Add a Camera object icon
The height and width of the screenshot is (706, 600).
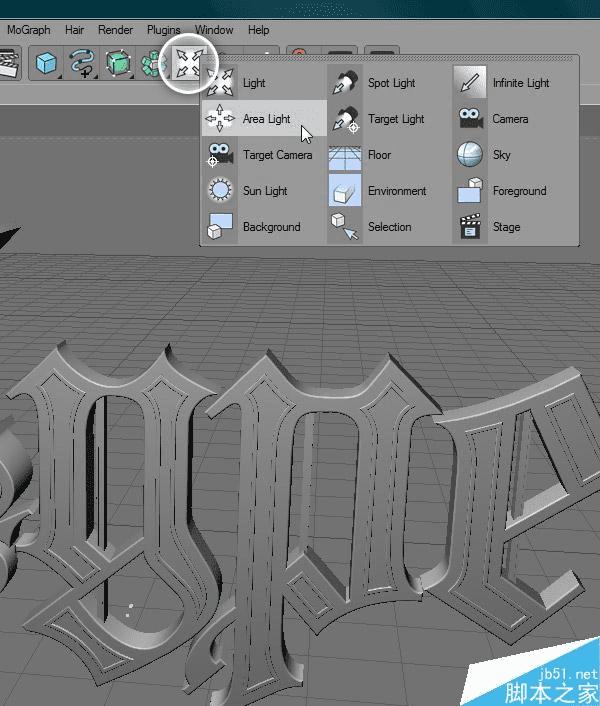pyautogui.click(x=470, y=118)
